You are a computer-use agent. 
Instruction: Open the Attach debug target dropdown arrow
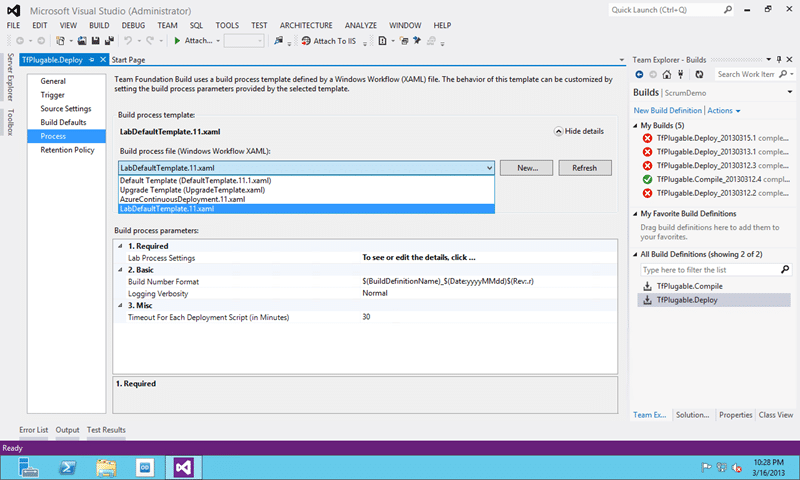click(218, 41)
